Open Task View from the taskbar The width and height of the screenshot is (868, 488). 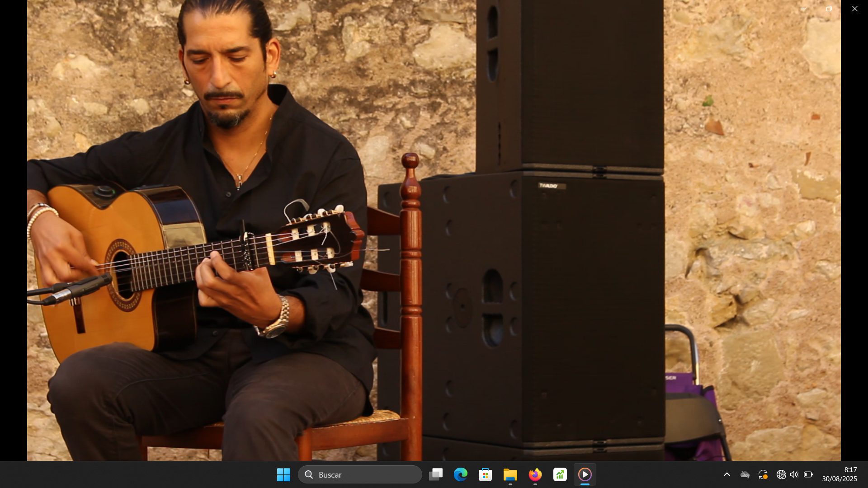tap(436, 474)
